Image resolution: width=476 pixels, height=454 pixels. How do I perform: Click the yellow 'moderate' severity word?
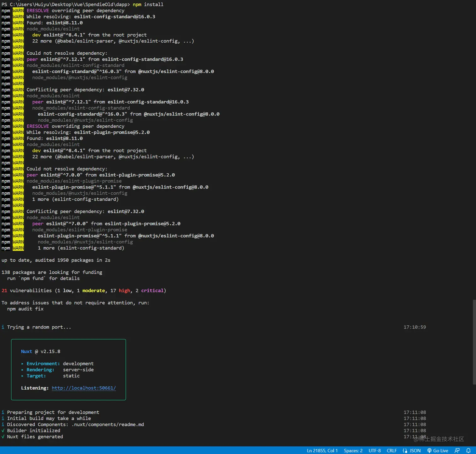point(93,291)
